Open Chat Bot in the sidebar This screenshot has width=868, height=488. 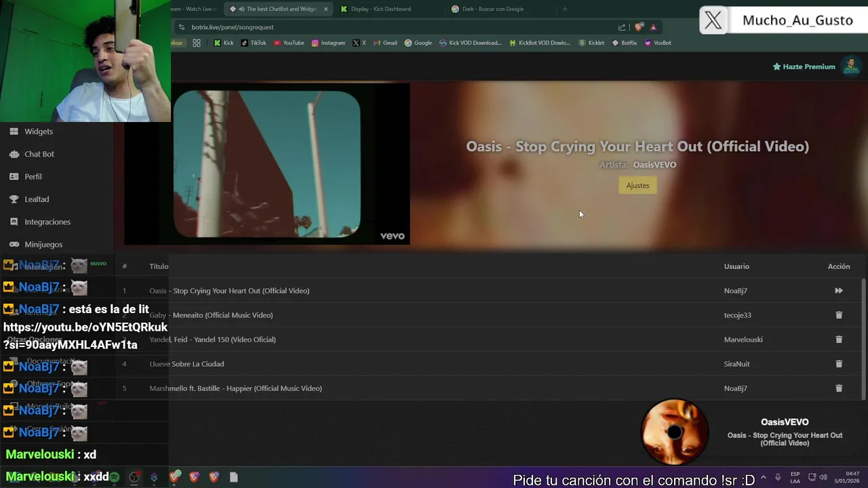tap(39, 154)
